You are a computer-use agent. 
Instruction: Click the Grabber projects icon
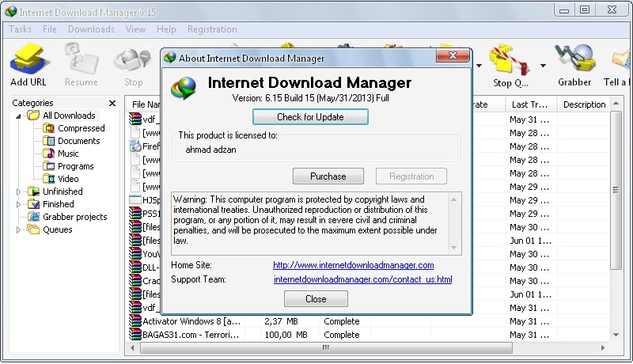(33, 217)
